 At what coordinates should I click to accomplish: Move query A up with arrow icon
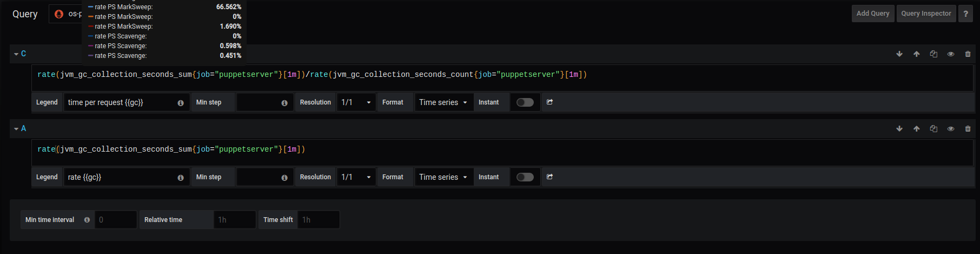[917, 129]
